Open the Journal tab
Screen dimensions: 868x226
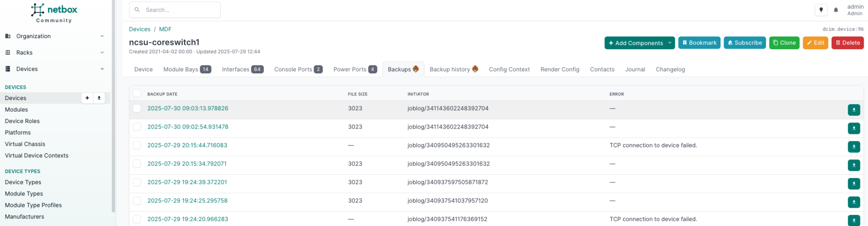(x=635, y=70)
